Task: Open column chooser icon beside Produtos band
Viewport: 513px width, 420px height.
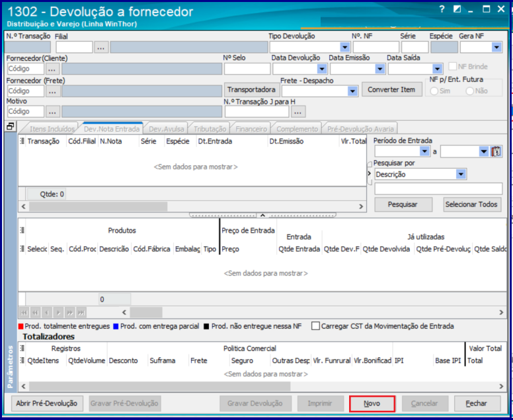Action: [22, 230]
